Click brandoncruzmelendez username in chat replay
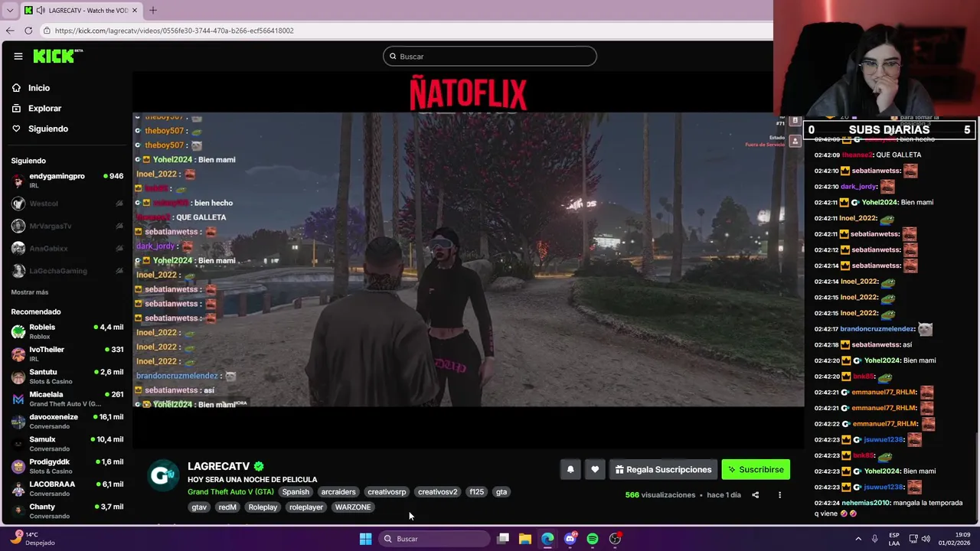The image size is (980, 551). click(x=877, y=329)
